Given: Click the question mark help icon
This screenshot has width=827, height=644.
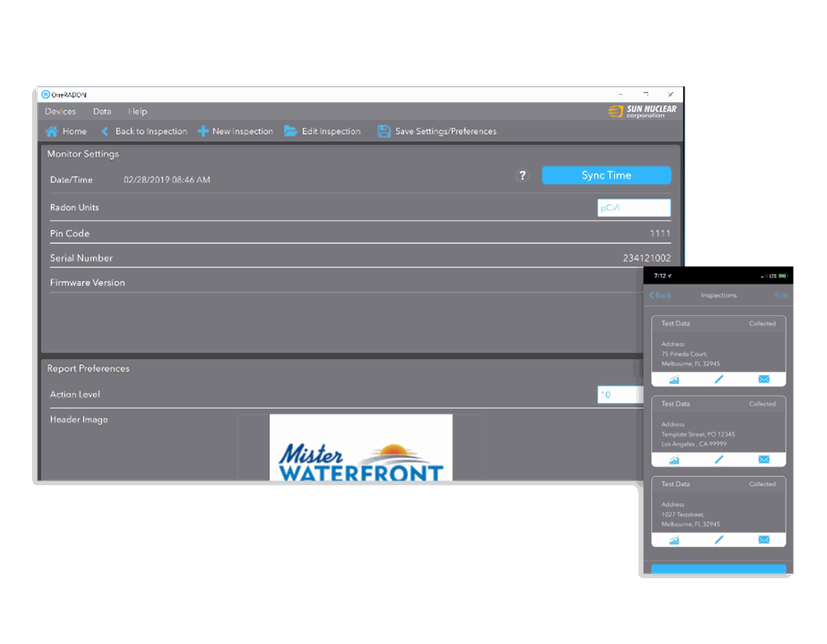Looking at the screenshot, I should pyautogui.click(x=523, y=175).
